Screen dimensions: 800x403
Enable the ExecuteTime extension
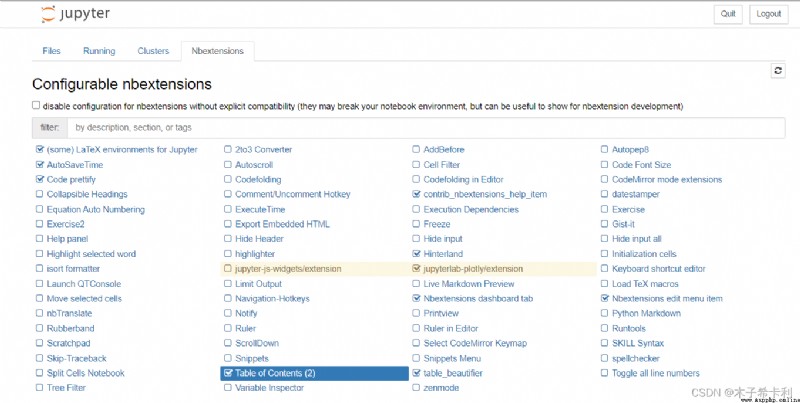tap(228, 209)
